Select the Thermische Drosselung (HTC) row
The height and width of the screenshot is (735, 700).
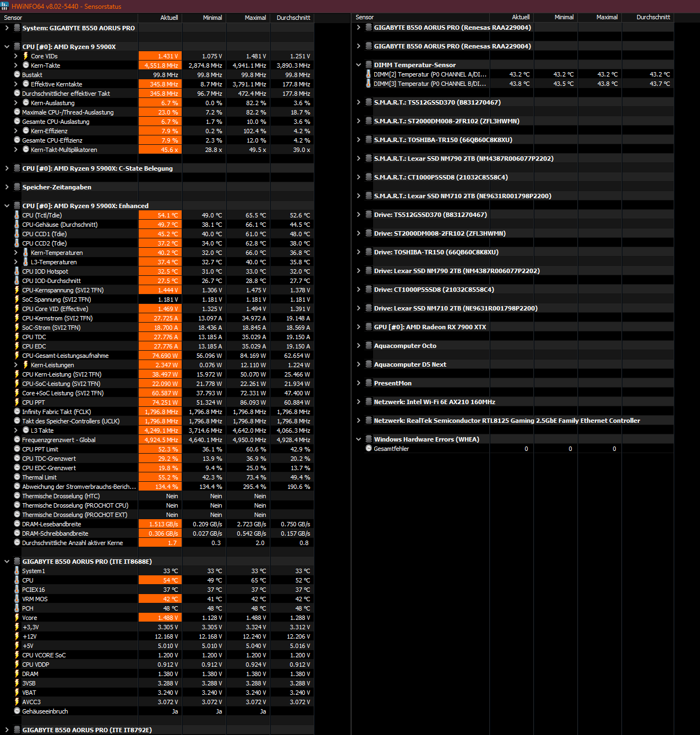click(157, 496)
